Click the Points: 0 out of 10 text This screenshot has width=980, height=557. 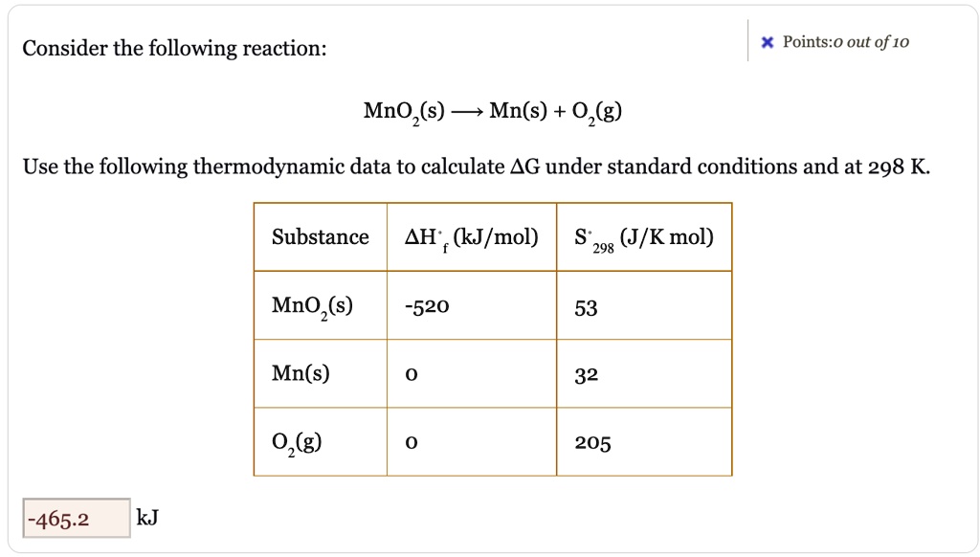coord(847,42)
